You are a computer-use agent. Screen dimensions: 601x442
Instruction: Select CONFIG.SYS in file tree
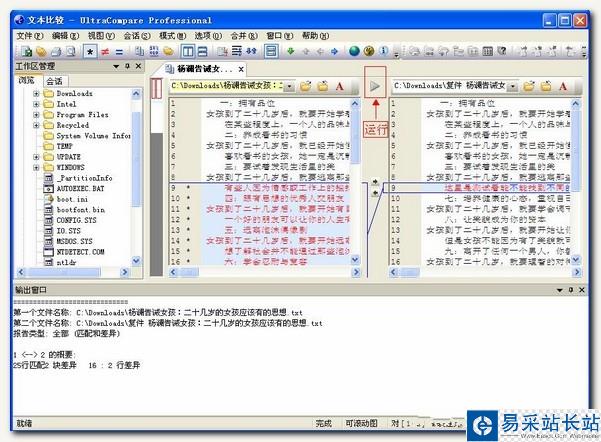76,220
